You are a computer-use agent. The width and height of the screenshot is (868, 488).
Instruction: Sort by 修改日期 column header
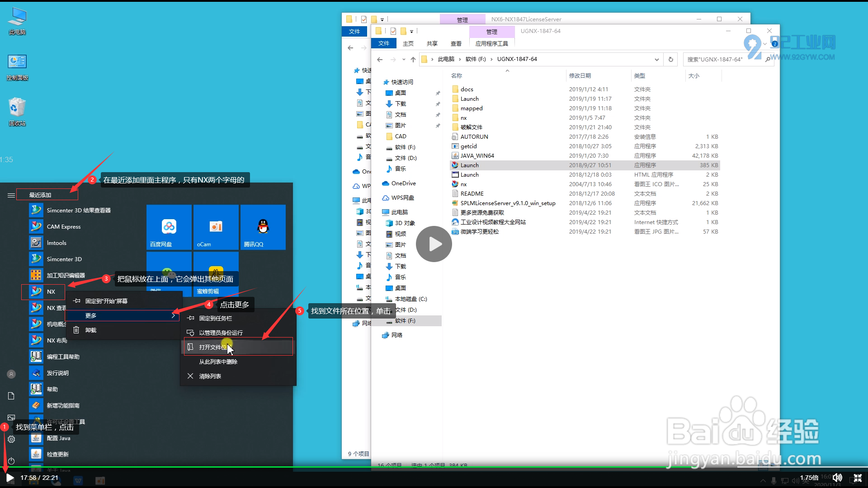(x=580, y=75)
